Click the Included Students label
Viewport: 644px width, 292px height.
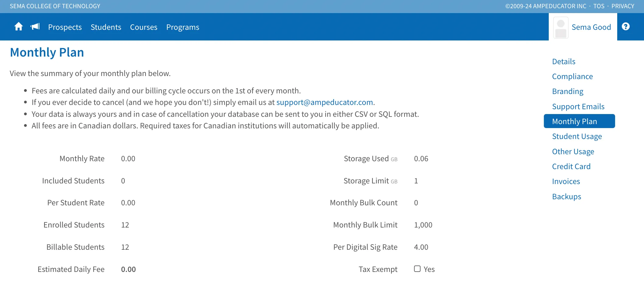(x=73, y=181)
